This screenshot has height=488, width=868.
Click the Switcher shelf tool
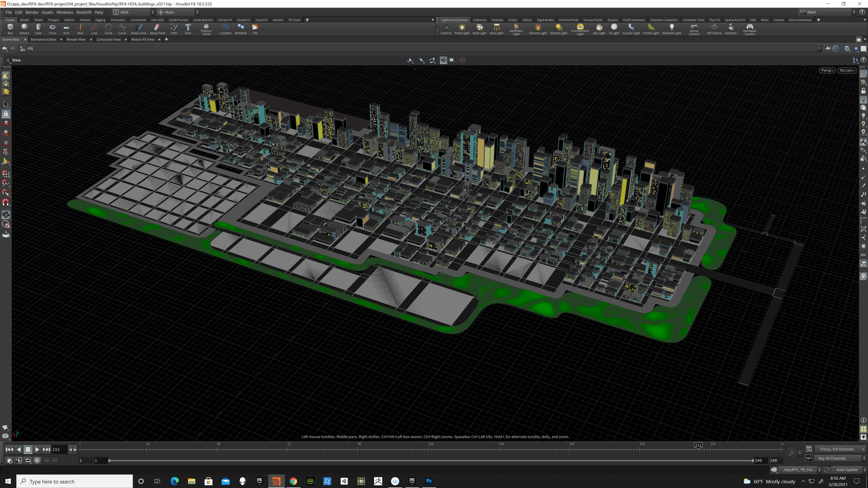coord(731,29)
